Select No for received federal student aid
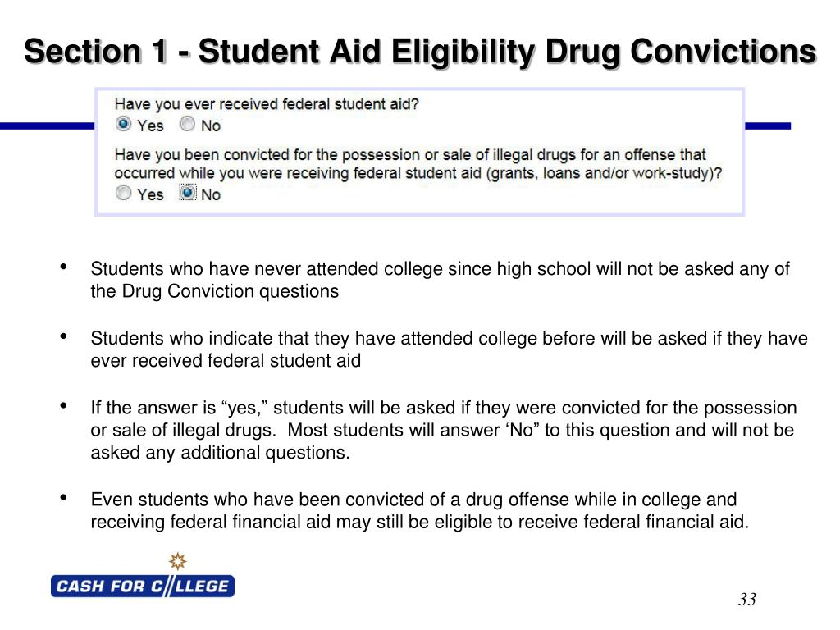Viewport: 840px width, 630px height. pos(187,125)
